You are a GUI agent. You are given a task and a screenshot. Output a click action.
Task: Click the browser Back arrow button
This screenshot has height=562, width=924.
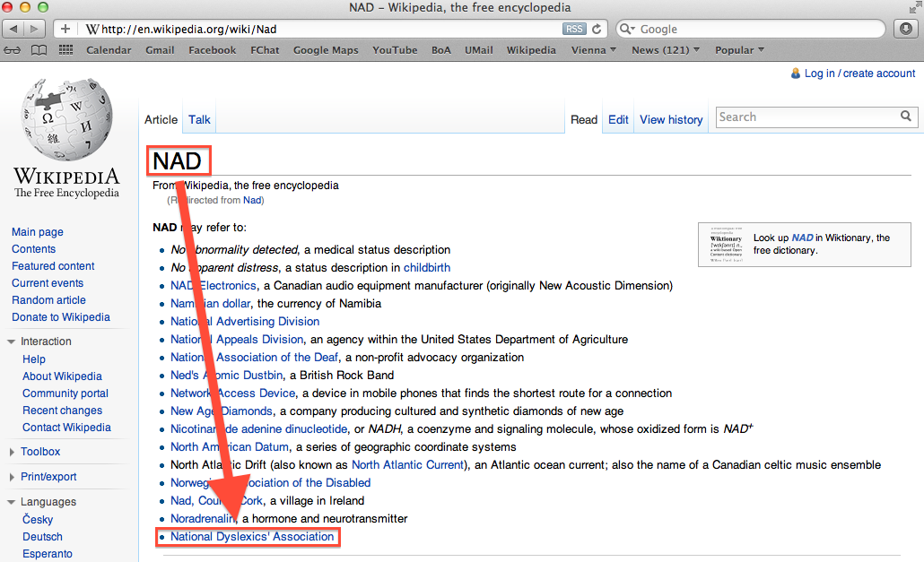pos(16,29)
